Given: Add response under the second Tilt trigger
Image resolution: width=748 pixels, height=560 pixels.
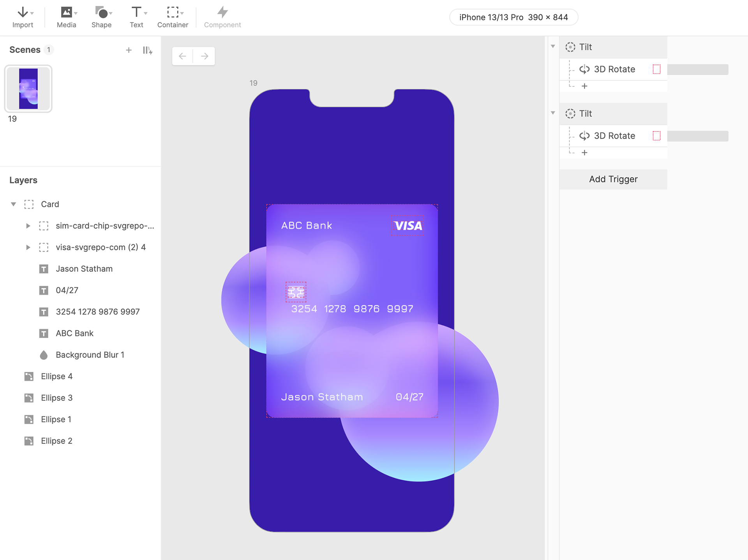Looking at the screenshot, I should pyautogui.click(x=584, y=153).
